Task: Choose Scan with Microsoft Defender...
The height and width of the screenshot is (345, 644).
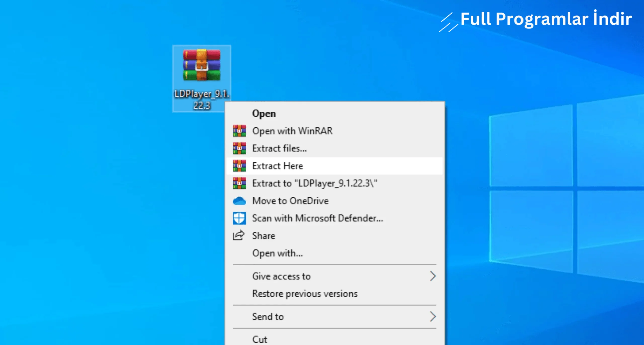Action: click(x=335, y=218)
